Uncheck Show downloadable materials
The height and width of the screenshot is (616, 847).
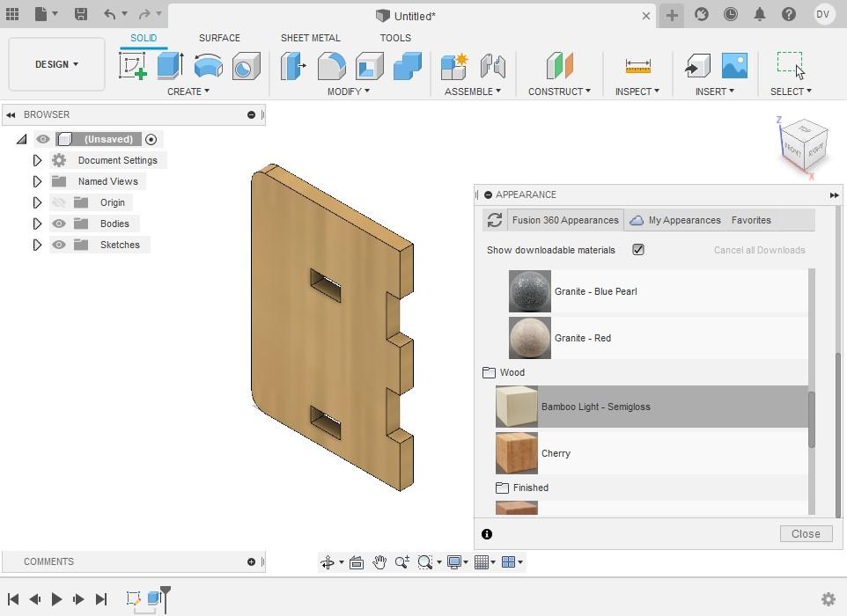point(638,250)
